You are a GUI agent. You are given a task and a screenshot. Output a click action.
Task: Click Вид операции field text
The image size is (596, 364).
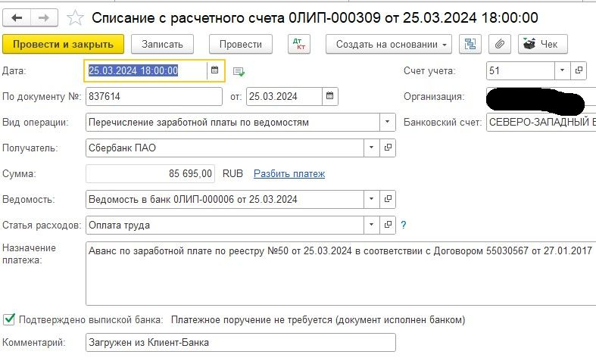(x=232, y=123)
